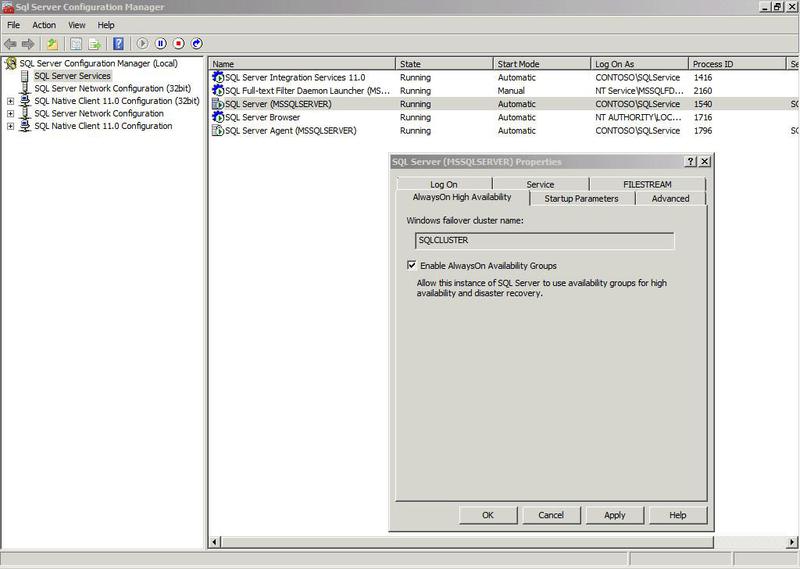Open the blue Help toolbar icon
This screenshot has width=800, height=569.
coord(118,44)
